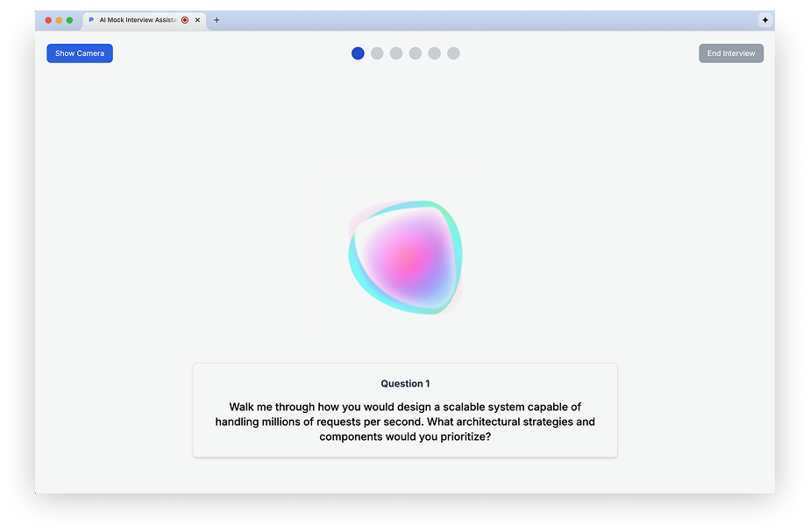Jump to the second question dot
Image resolution: width=810 pixels, height=532 pixels.
coord(377,53)
